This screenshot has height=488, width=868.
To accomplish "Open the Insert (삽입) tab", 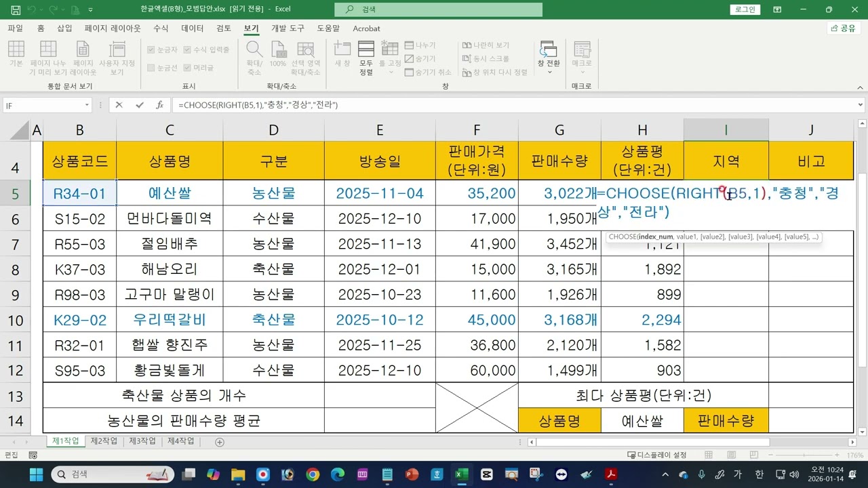I will tap(64, 28).
